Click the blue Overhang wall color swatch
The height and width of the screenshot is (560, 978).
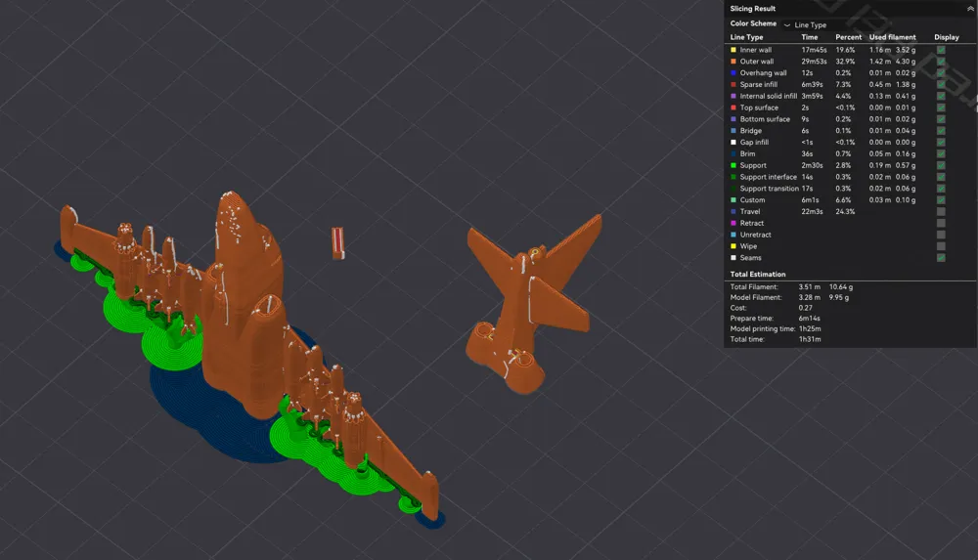pyautogui.click(x=733, y=73)
